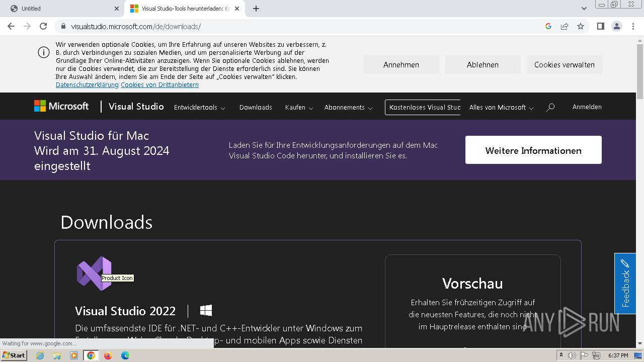
Task: Click Weitere Informationen button
Action: (x=533, y=150)
